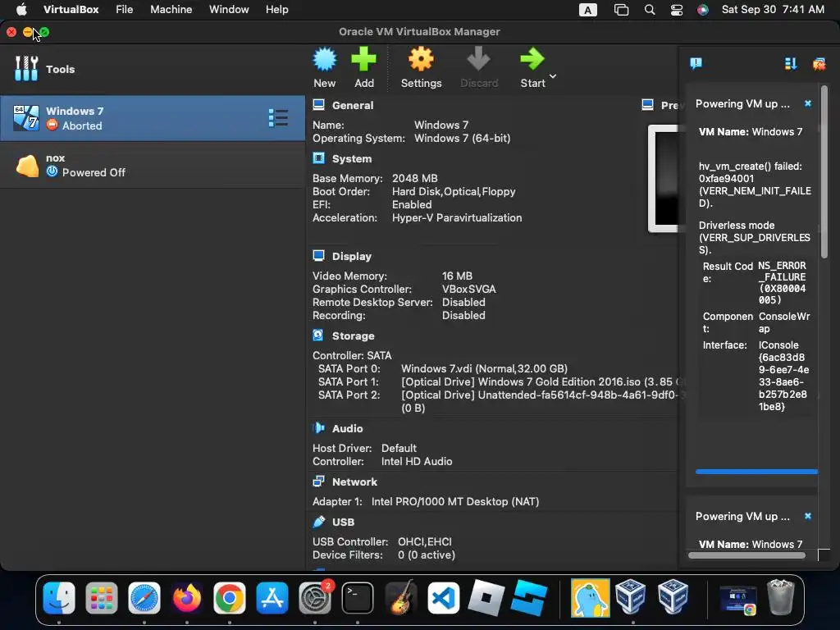Open the Storage section settings link
This screenshot has width=840, height=630.
[353, 336]
